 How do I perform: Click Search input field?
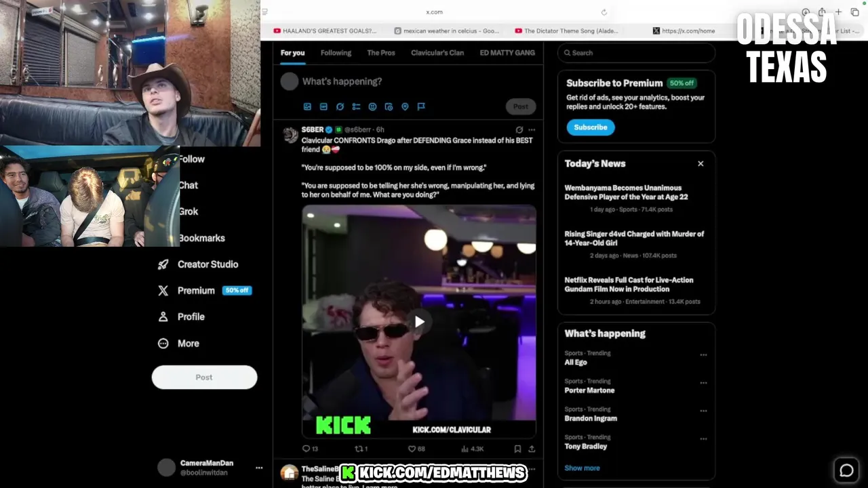(x=636, y=53)
